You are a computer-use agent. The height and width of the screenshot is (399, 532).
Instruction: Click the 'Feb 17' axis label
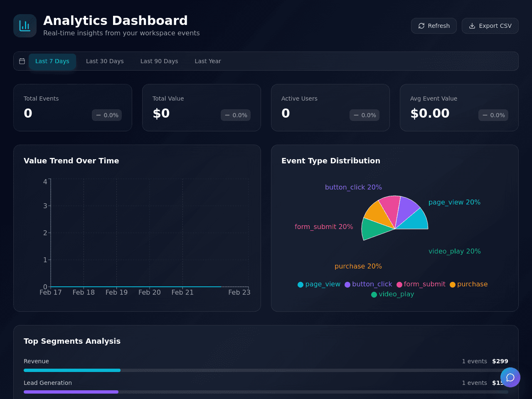click(51, 293)
